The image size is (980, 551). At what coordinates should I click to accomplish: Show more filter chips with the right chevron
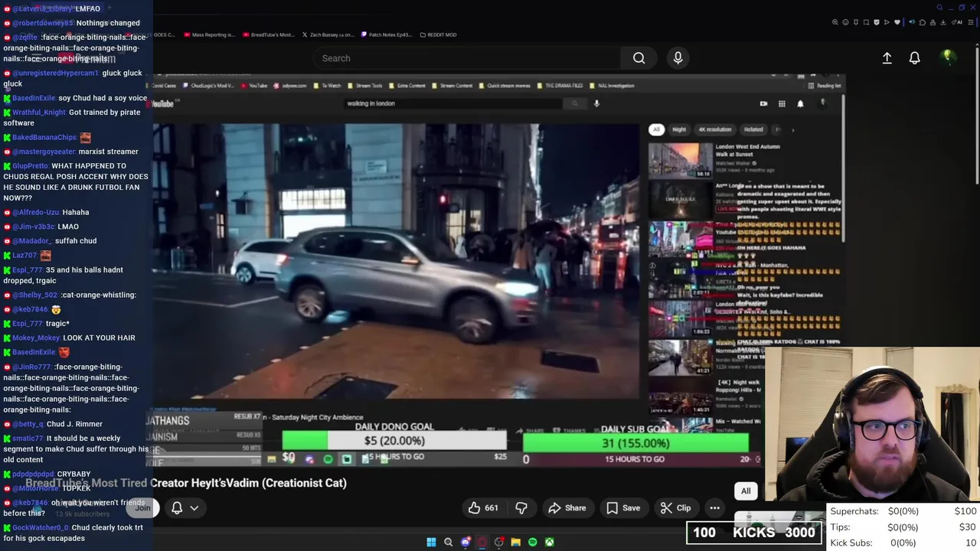tap(792, 129)
